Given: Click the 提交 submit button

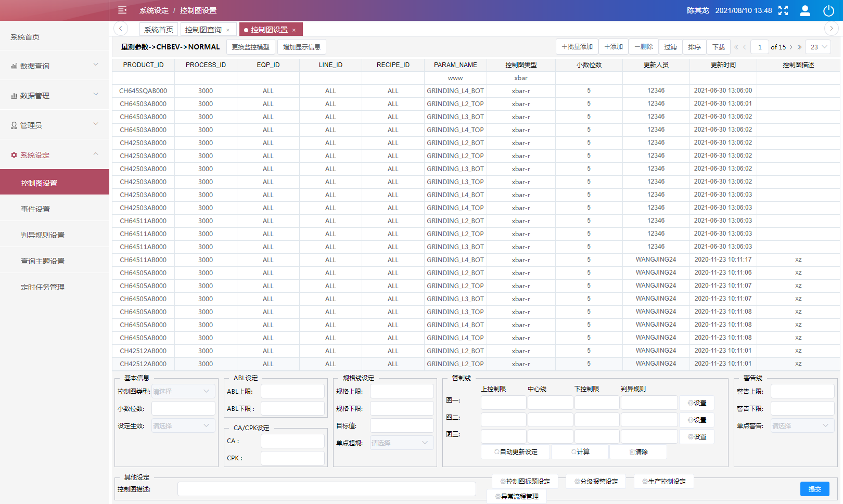Looking at the screenshot, I should pyautogui.click(x=814, y=489).
